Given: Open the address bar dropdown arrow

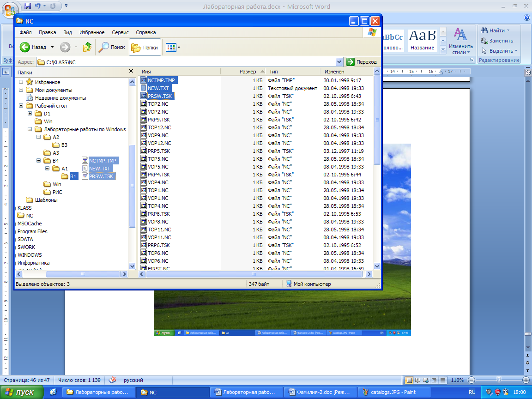Looking at the screenshot, I should coord(339,62).
